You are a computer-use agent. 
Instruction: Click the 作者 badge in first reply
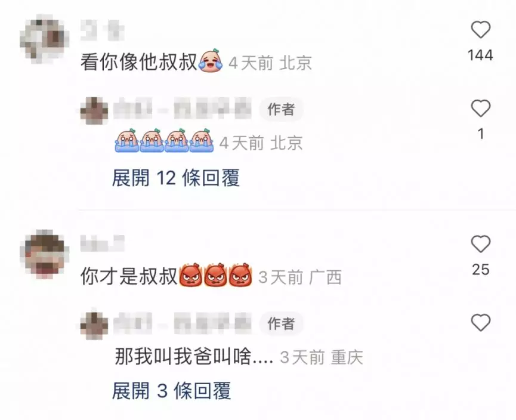point(281,109)
